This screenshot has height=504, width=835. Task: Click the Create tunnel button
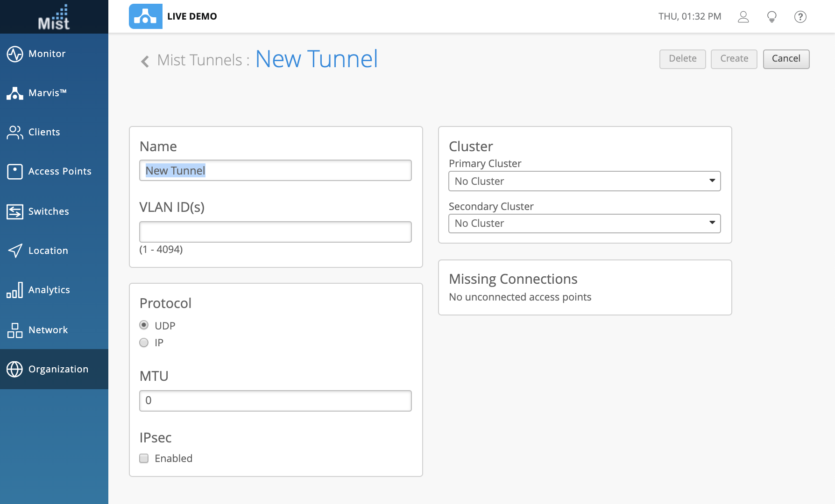pyautogui.click(x=734, y=59)
